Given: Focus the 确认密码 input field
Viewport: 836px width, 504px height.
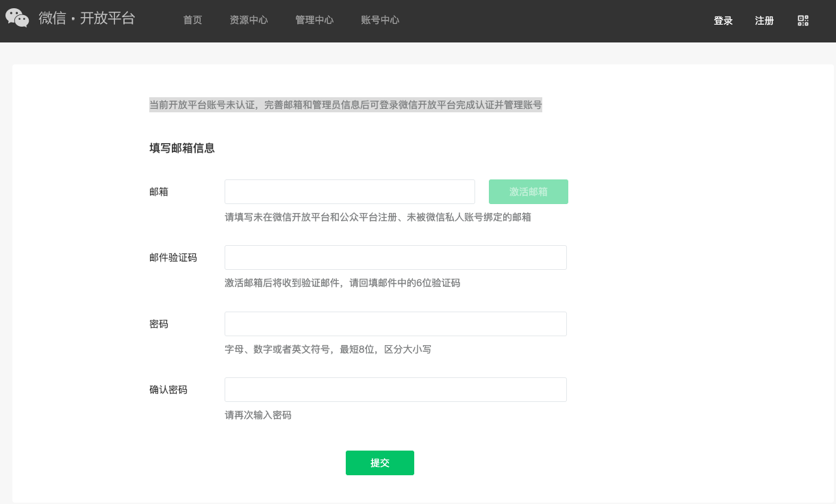Looking at the screenshot, I should click(395, 390).
